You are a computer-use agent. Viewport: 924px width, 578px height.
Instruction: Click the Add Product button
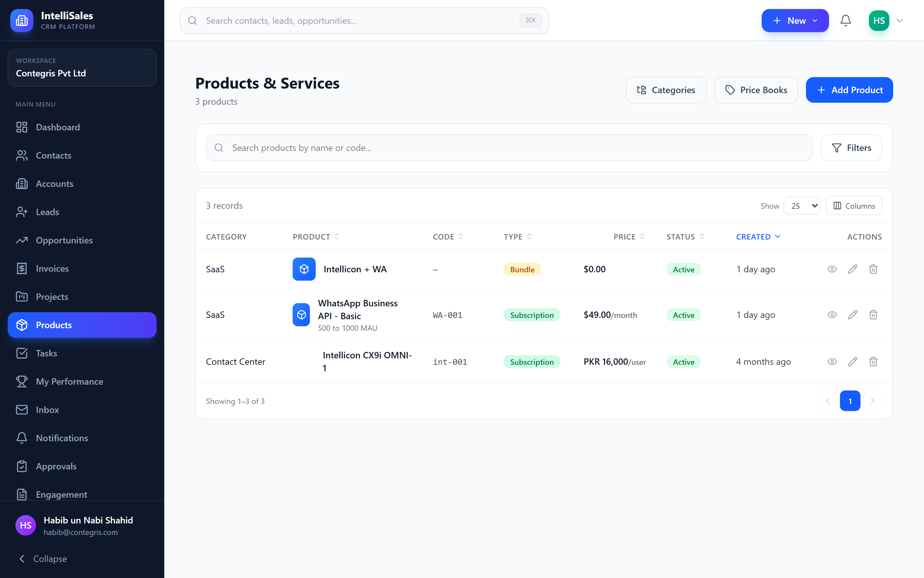coord(849,90)
